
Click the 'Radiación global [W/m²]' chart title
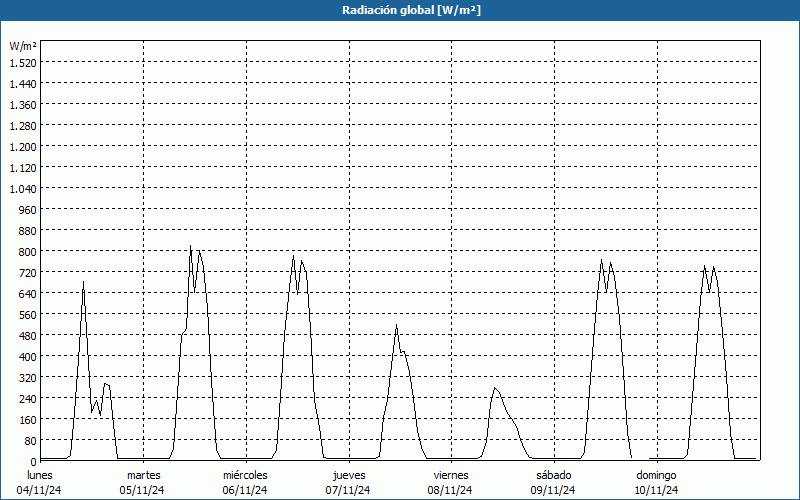[411, 10]
